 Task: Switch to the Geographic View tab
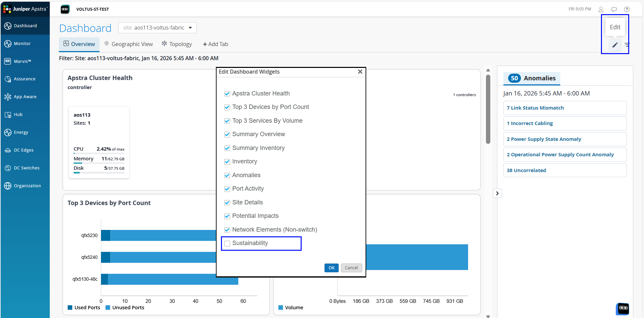click(x=128, y=44)
